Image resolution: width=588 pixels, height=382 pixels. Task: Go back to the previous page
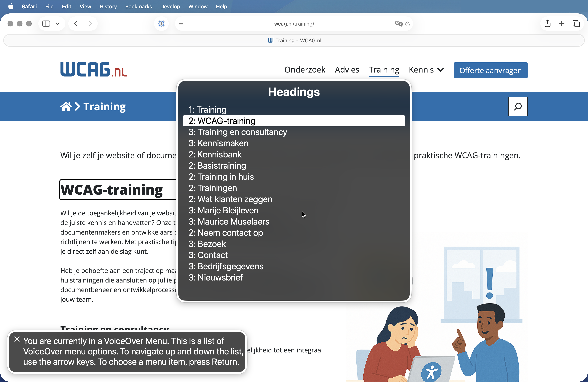tap(76, 24)
